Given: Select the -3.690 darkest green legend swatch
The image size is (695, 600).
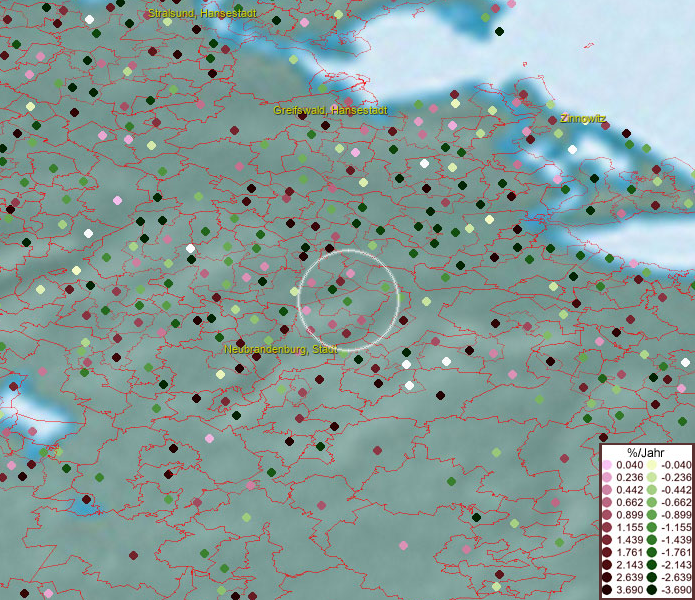Looking at the screenshot, I should (651, 591).
